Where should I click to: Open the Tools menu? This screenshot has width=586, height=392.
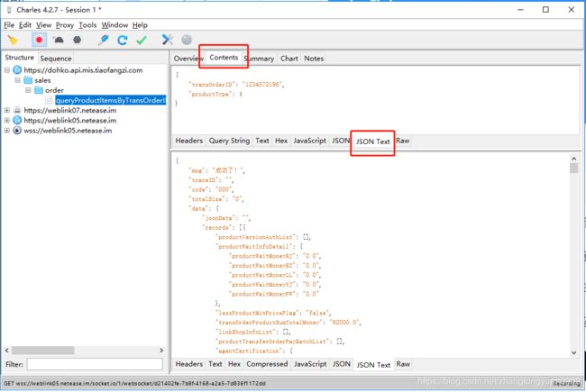pos(87,25)
